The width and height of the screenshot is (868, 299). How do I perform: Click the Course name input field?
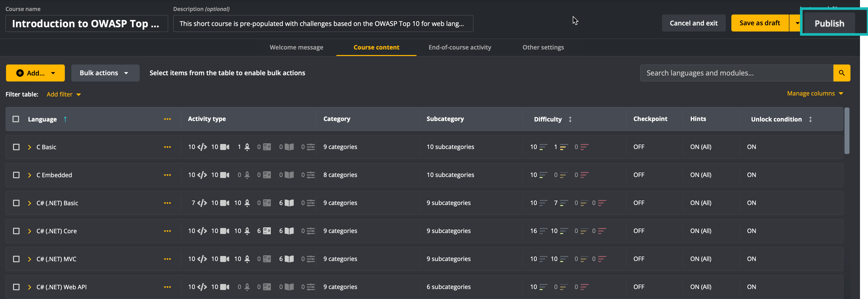[x=87, y=23]
